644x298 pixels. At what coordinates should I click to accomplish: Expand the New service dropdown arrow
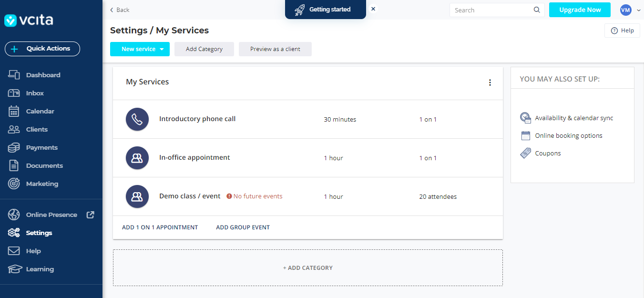(162, 49)
